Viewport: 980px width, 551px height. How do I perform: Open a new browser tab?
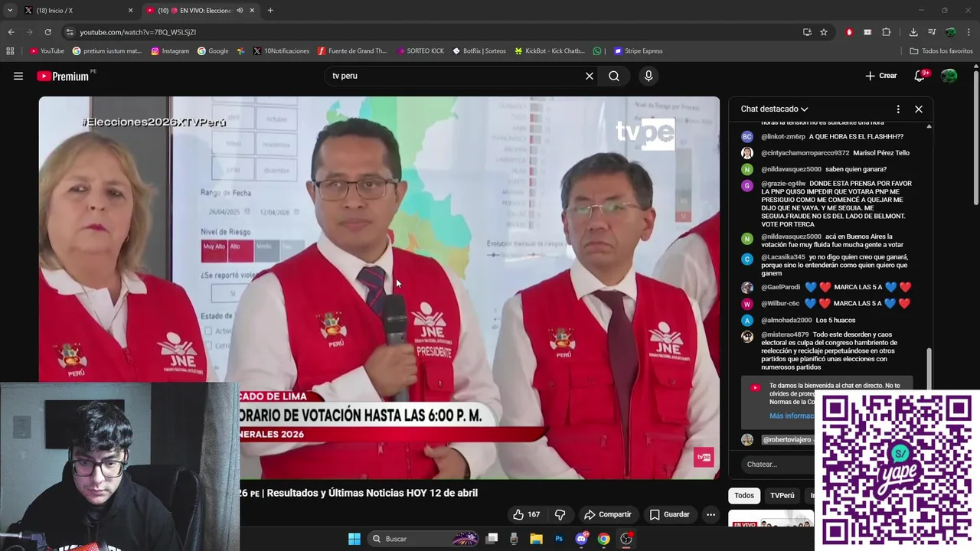pos(270,11)
